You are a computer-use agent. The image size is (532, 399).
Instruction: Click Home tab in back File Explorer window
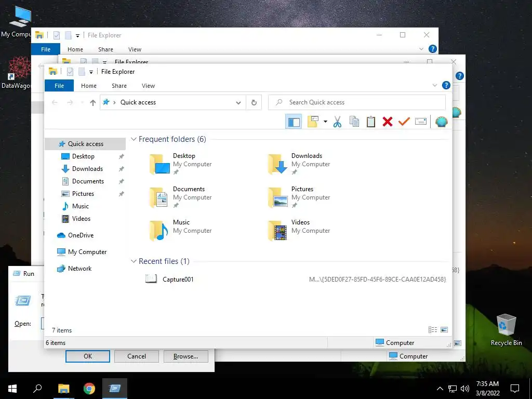pos(75,49)
